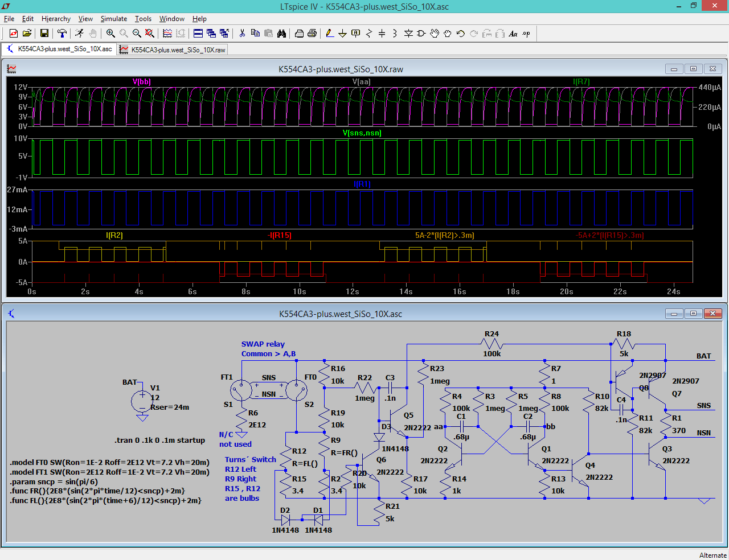The width and height of the screenshot is (729, 560).
Task: Click the 'Turns' Switch' comment text
Action: tap(250, 459)
